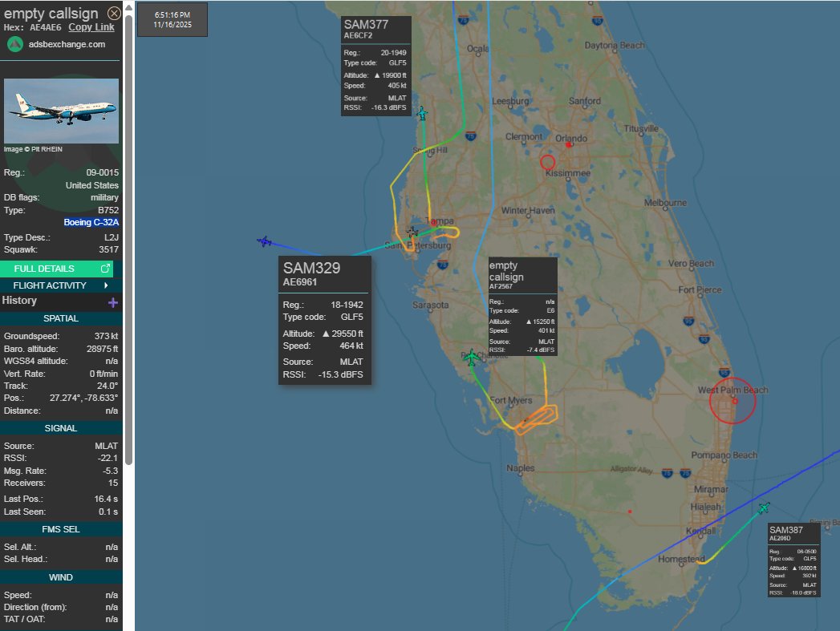Open the Boeing C-32A aircraft photo thumbnail
Screen dimensions: 840x631
61,111
